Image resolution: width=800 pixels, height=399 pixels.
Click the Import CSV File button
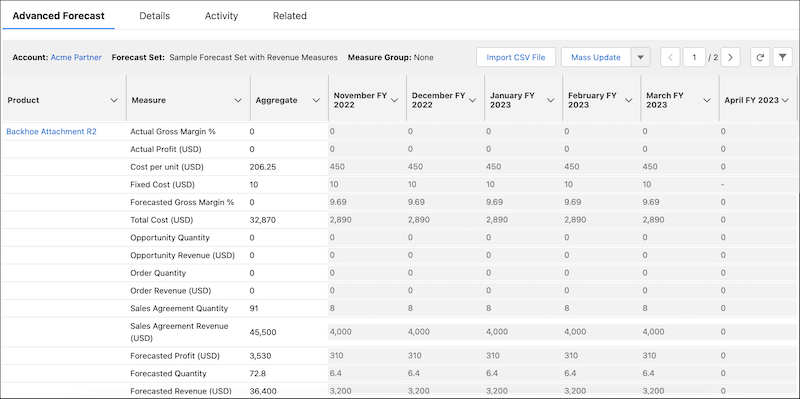tap(516, 58)
